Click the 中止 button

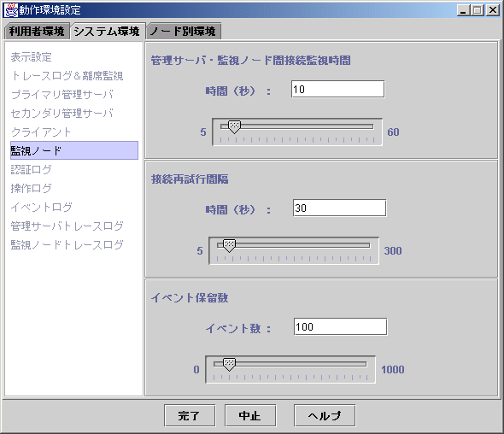tap(250, 416)
